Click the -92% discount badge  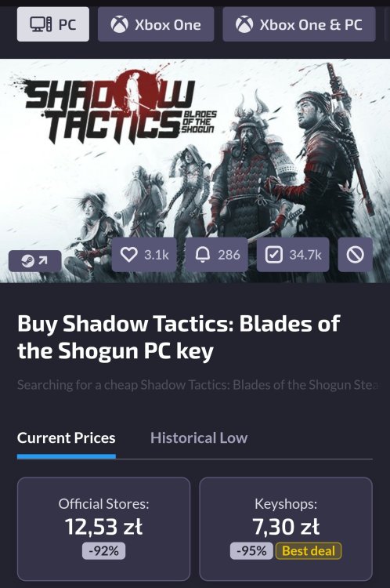click(x=104, y=551)
